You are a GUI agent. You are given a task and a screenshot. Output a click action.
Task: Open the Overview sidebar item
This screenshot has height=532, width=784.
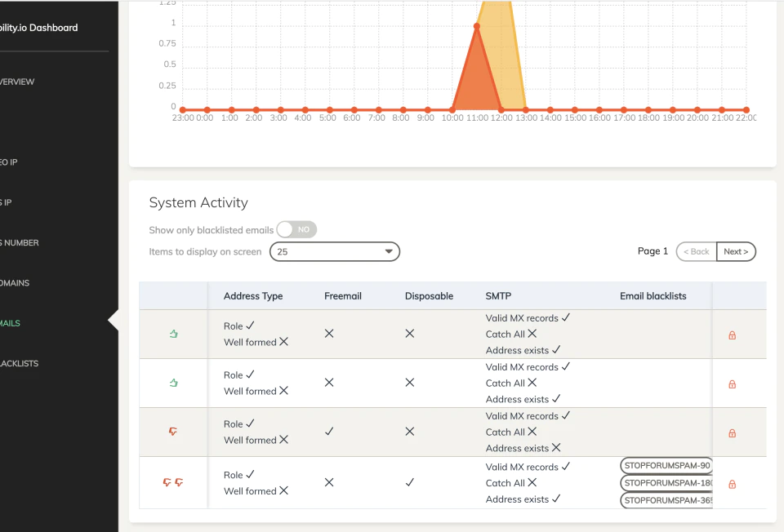pos(17,82)
